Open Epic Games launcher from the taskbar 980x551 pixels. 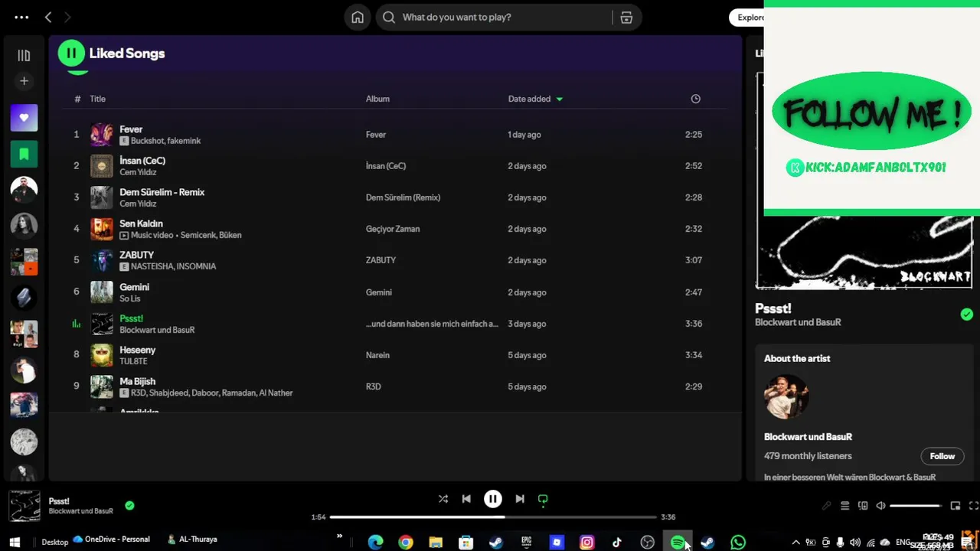click(x=527, y=543)
